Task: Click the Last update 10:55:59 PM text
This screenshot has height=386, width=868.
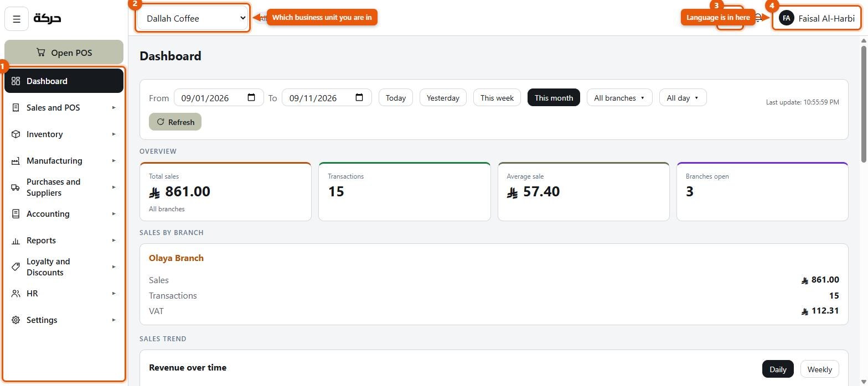Action: click(x=803, y=102)
